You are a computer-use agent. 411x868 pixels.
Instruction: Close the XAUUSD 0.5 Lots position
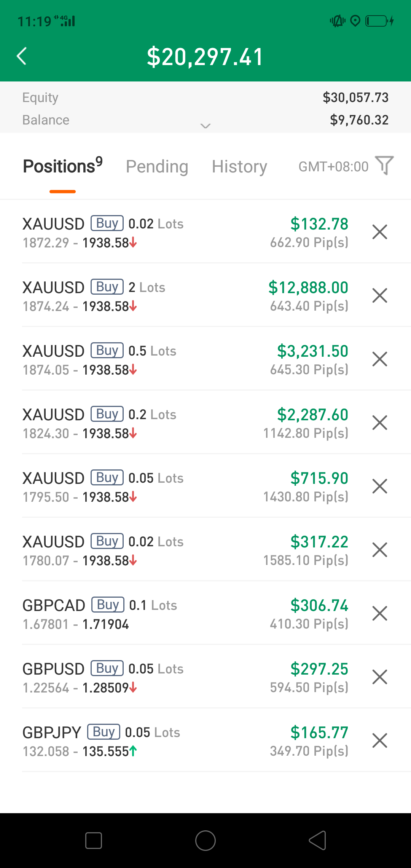tap(380, 359)
